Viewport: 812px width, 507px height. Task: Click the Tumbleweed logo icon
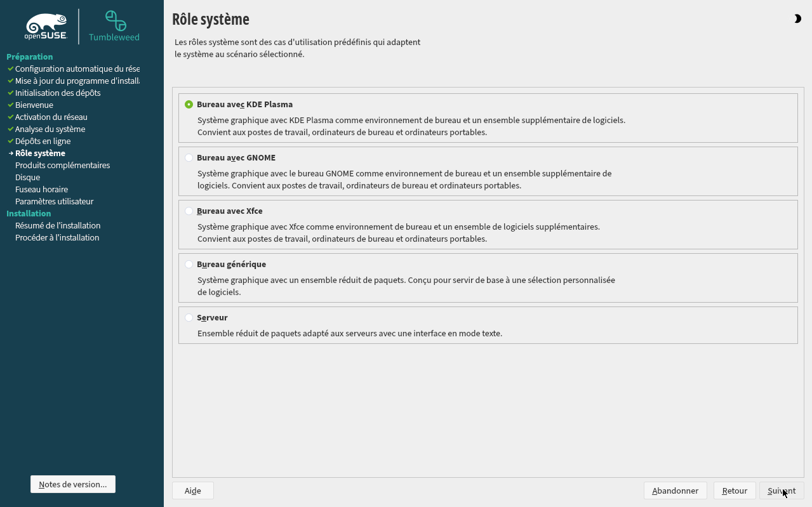click(x=115, y=21)
